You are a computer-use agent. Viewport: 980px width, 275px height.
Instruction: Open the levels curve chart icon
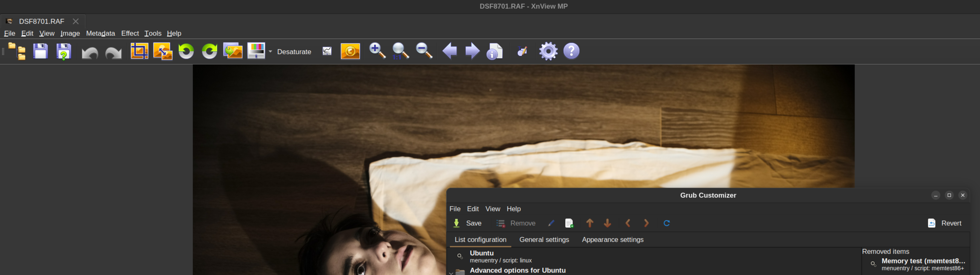pyautogui.click(x=327, y=51)
